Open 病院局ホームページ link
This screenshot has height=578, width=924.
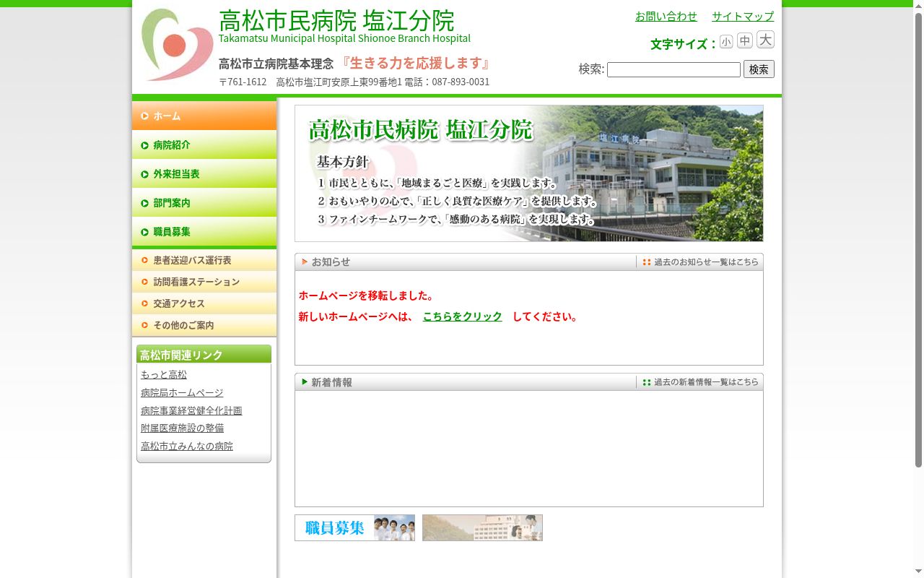[x=182, y=392]
